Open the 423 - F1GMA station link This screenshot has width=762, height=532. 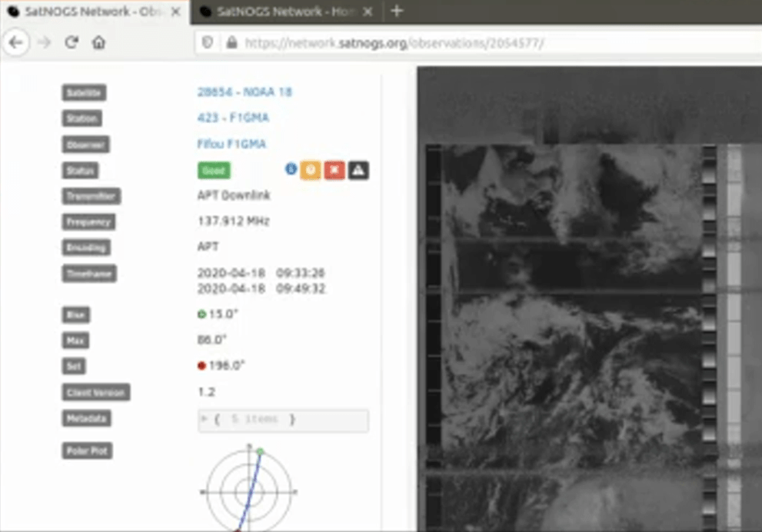click(233, 118)
